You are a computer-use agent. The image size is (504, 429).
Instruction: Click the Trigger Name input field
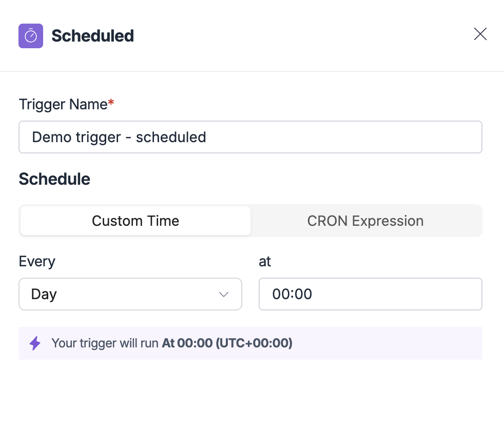(250, 137)
